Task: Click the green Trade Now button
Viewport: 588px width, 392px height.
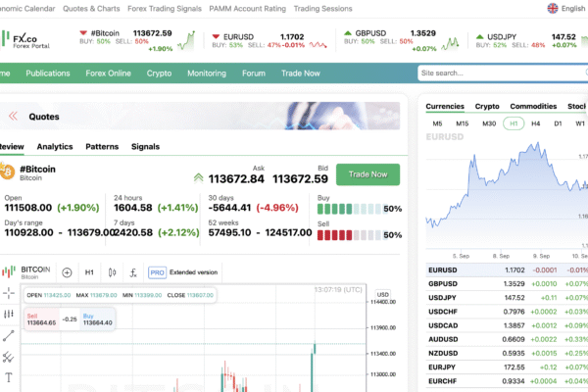Action: [x=367, y=174]
